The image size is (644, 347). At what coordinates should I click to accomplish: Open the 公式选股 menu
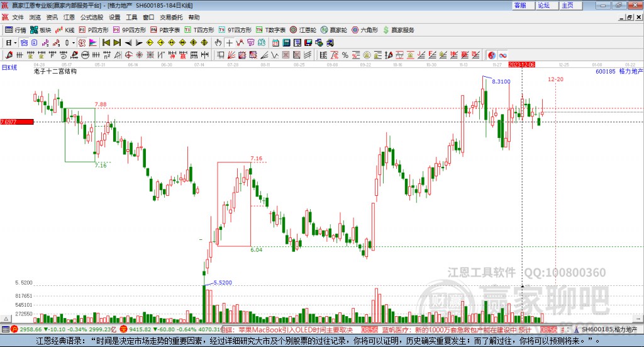(x=92, y=17)
